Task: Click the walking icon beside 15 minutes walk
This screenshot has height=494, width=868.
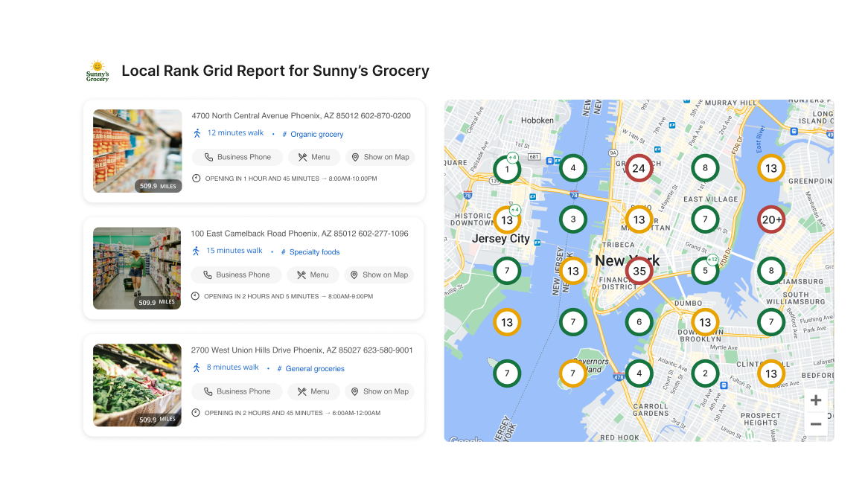Action: pos(195,251)
